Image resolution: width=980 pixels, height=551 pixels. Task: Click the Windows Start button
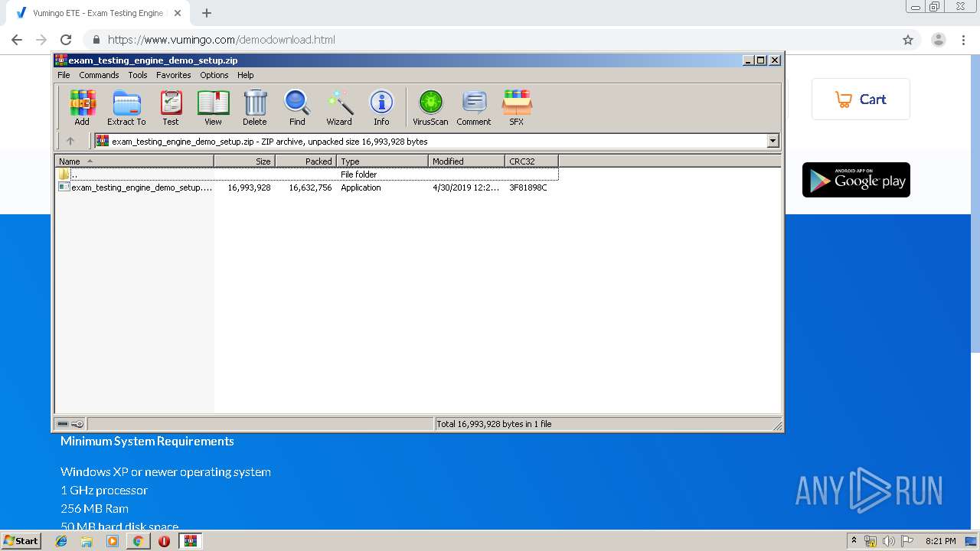[21, 541]
